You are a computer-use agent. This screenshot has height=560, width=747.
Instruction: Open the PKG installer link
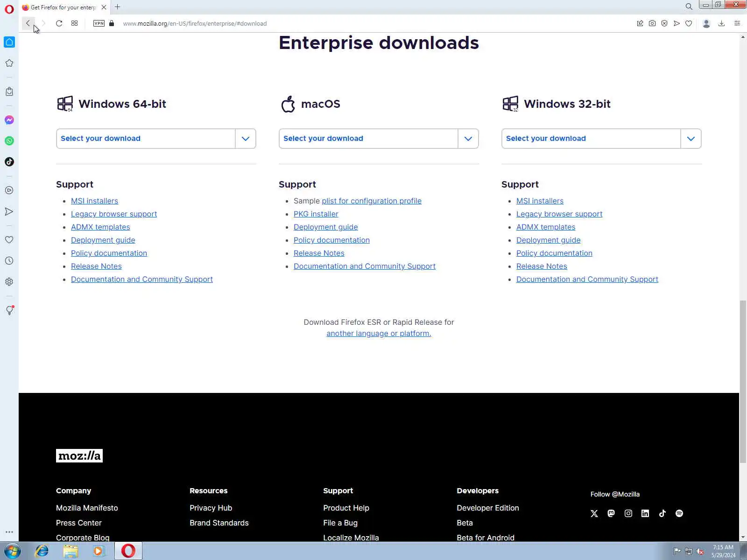pos(316,214)
